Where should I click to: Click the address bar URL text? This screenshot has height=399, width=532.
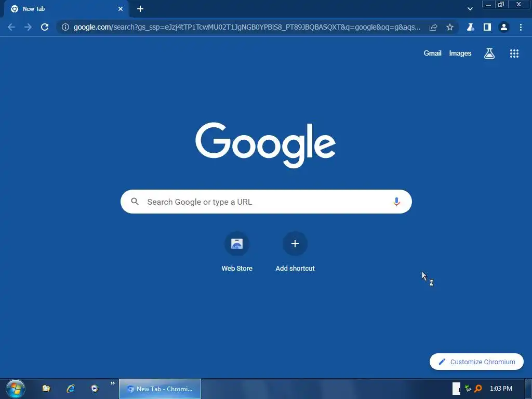[x=247, y=27]
